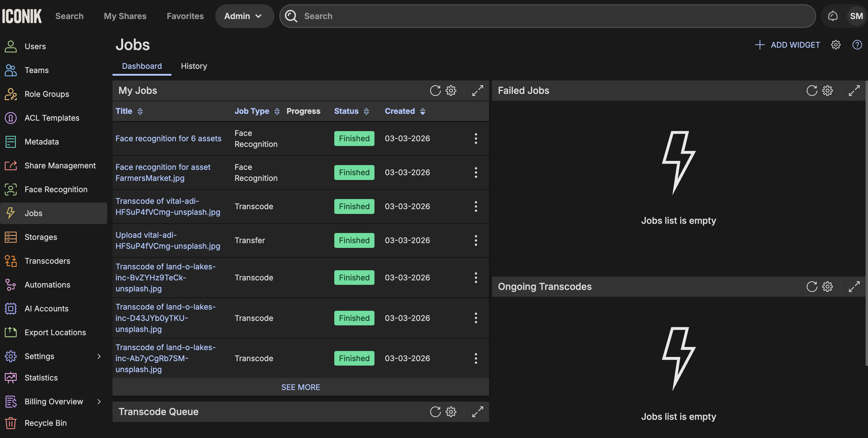Screen dimensions: 868x438
Task: Open the help question mark icon
Action: coord(857,45)
